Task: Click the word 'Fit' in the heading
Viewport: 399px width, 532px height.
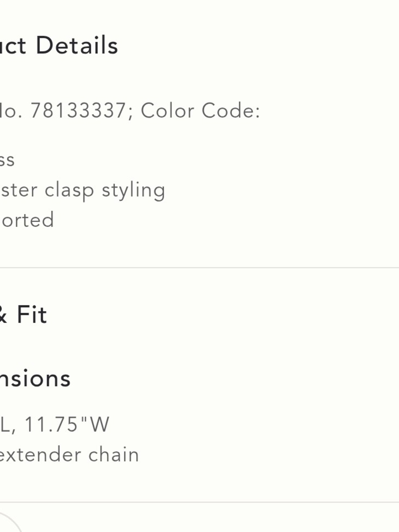Action: (x=32, y=314)
